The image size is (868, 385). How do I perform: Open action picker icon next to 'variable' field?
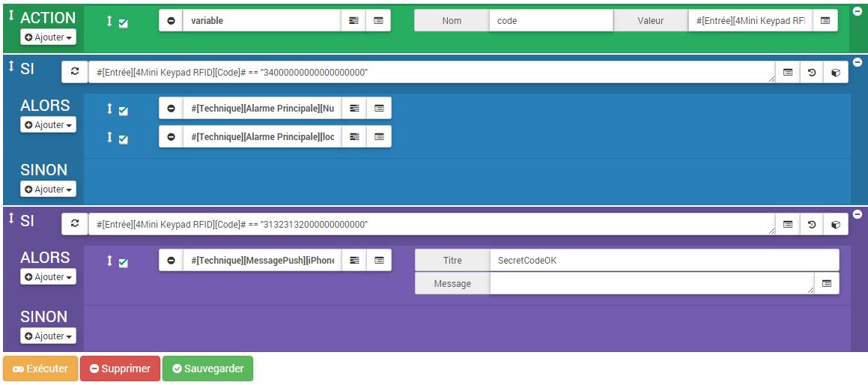click(x=353, y=20)
